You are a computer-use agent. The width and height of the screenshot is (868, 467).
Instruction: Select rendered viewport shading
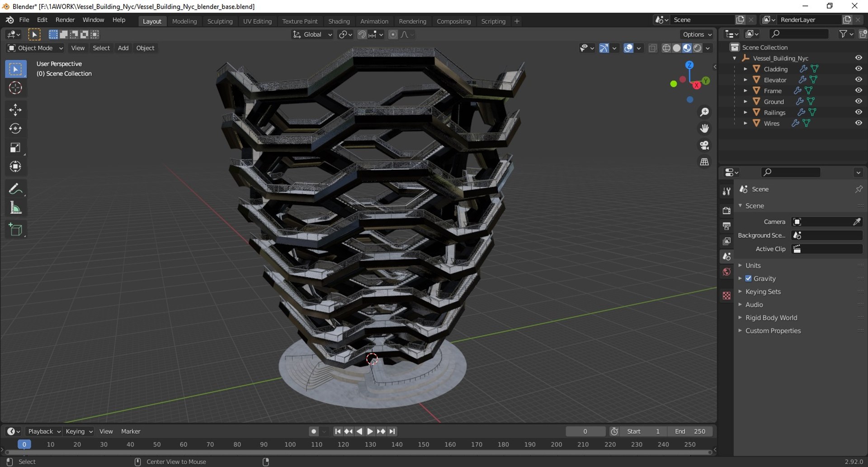tap(698, 48)
